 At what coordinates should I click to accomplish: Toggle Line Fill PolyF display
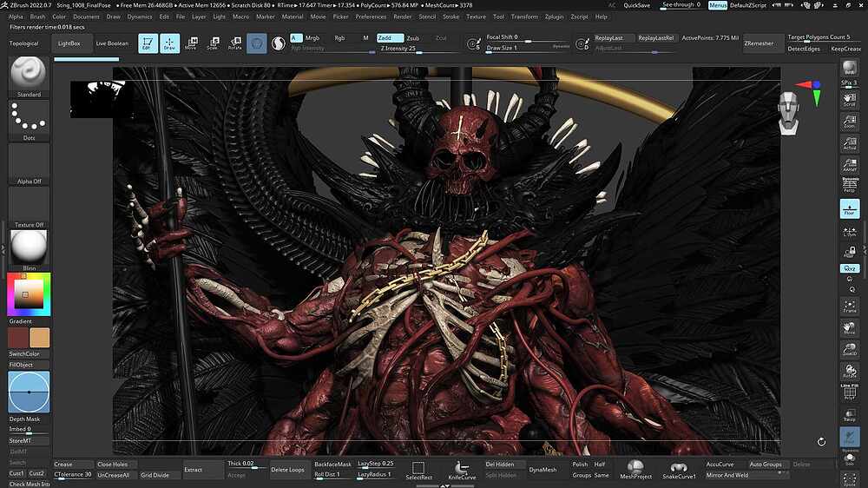tap(849, 392)
